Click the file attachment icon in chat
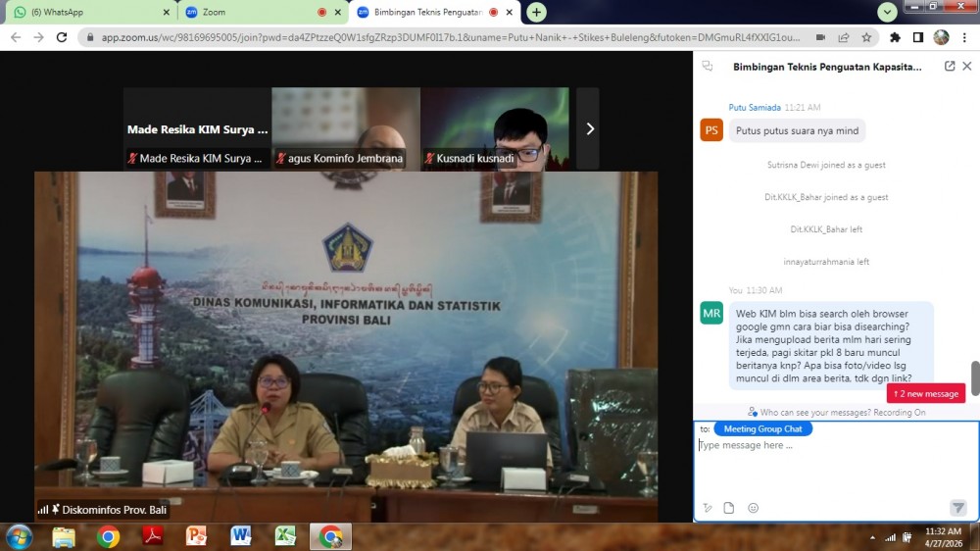 (x=728, y=508)
